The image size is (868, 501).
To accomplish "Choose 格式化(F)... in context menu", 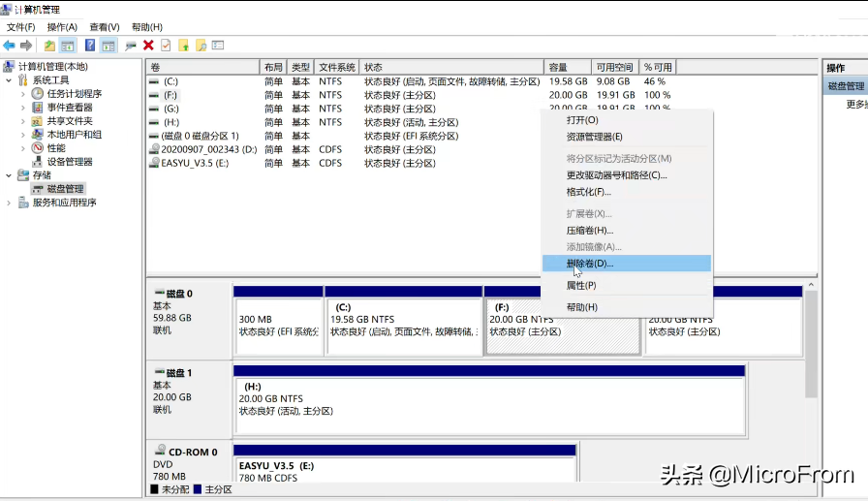I will point(588,192).
